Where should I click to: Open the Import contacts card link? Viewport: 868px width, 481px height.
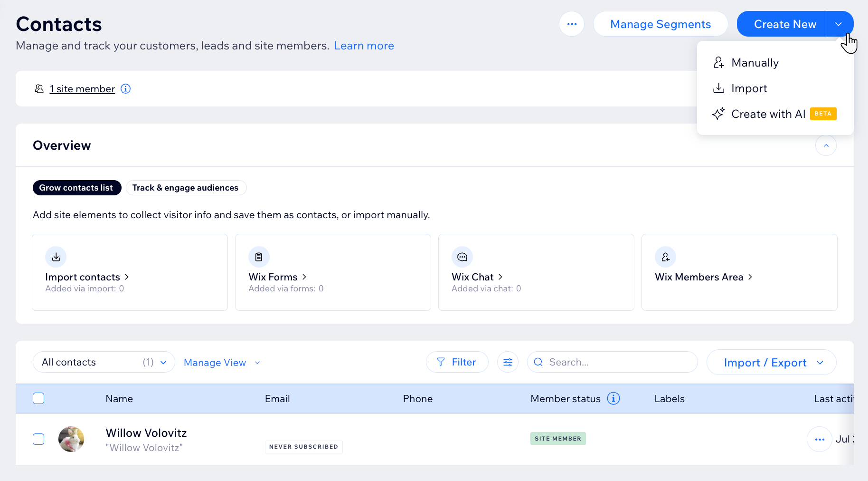(87, 277)
